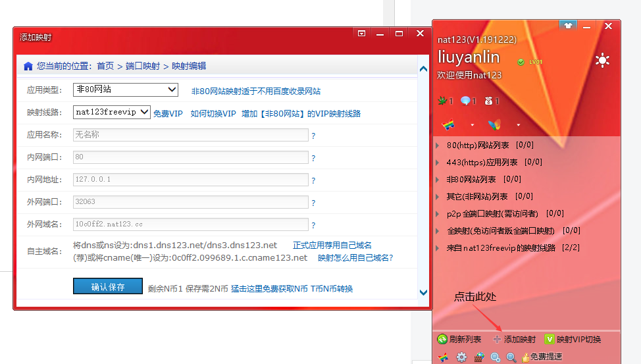Open 非80网站映射适于不用百度收录网站 link
Image resolution: width=641 pixels, height=364 pixels.
pos(256,91)
